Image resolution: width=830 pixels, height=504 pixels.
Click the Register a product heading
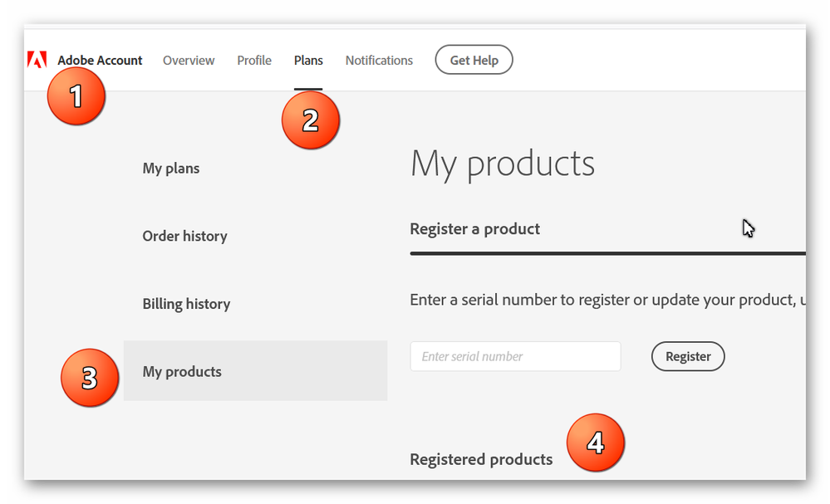(x=474, y=229)
